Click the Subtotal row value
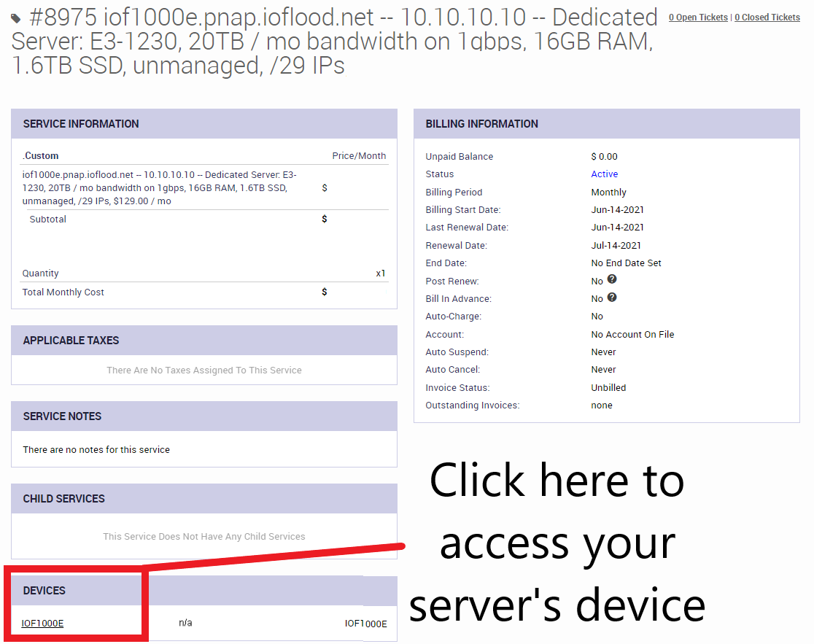 [324, 219]
